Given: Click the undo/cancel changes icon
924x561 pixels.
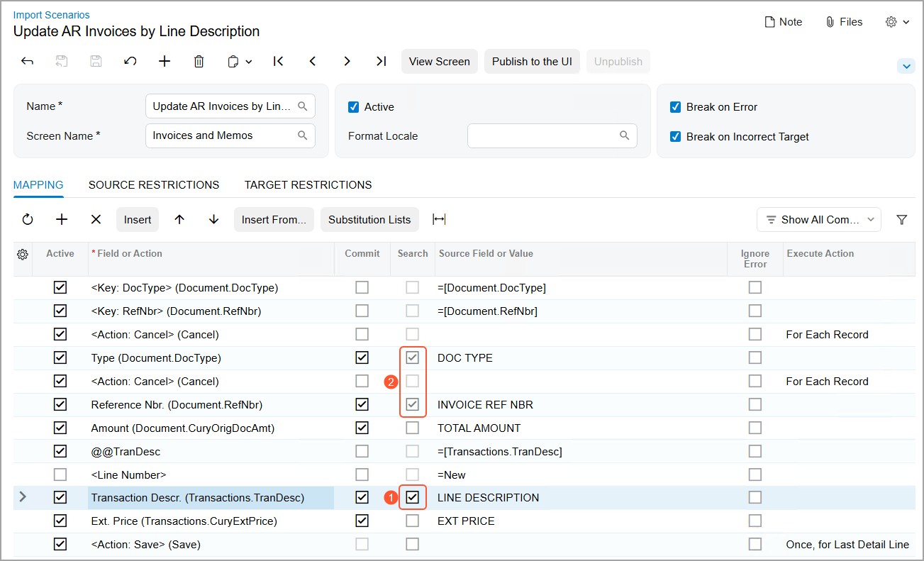Looking at the screenshot, I should [x=130, y=62].
